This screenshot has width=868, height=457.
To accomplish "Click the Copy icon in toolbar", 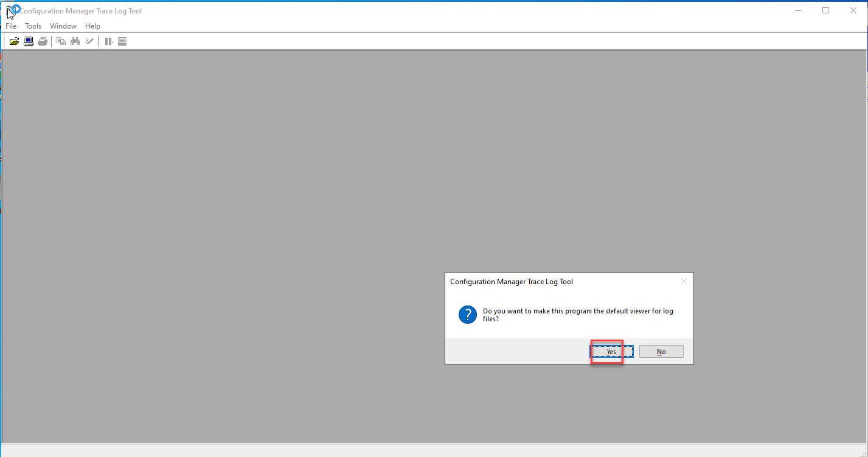I will point(61,41).
